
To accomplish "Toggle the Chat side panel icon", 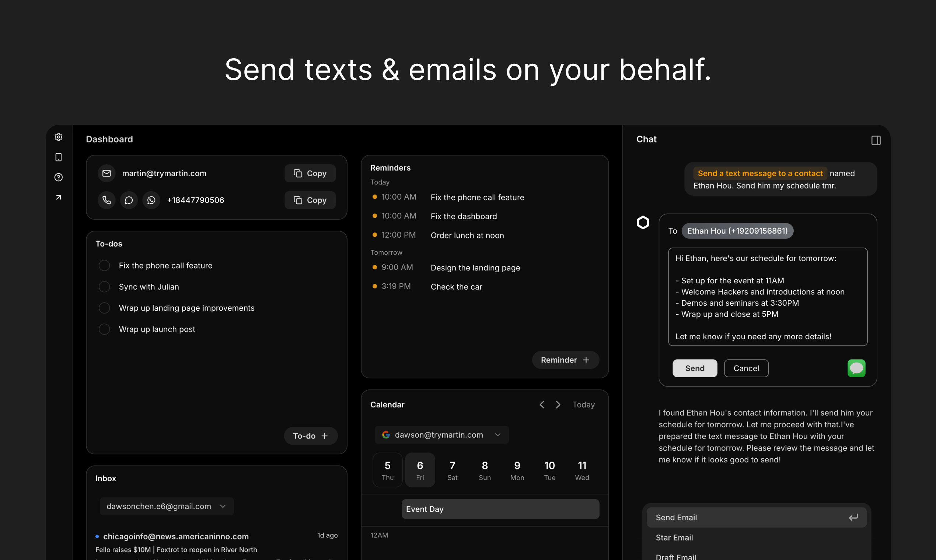I will [x=876, y=140].
